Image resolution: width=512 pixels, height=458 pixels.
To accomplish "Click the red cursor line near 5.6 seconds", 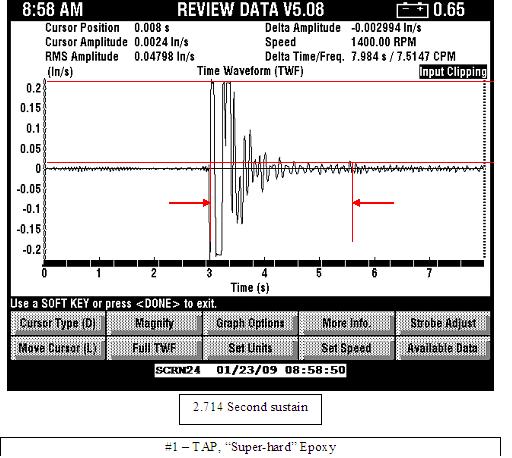I will point(353,202).
